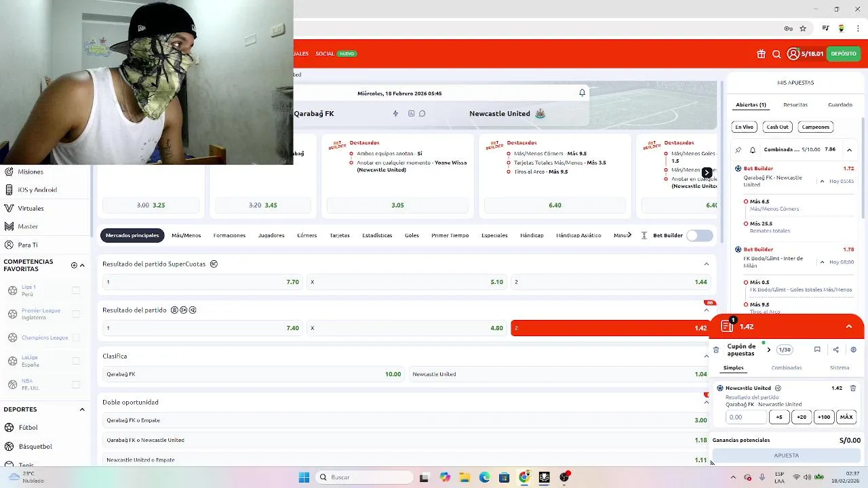Open bet slip settings gear
The width and height of the screenshot is (868, 488).
click(x=853, y=350)
